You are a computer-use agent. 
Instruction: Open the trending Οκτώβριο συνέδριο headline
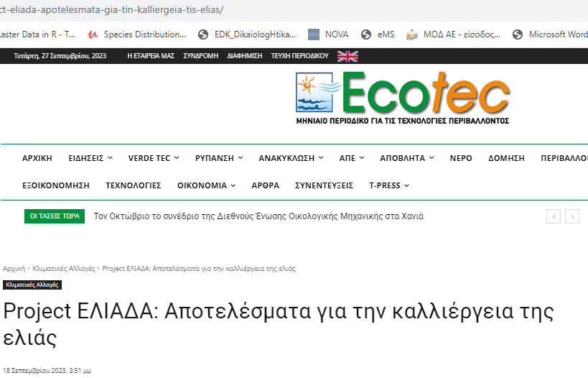pos(258,216)
